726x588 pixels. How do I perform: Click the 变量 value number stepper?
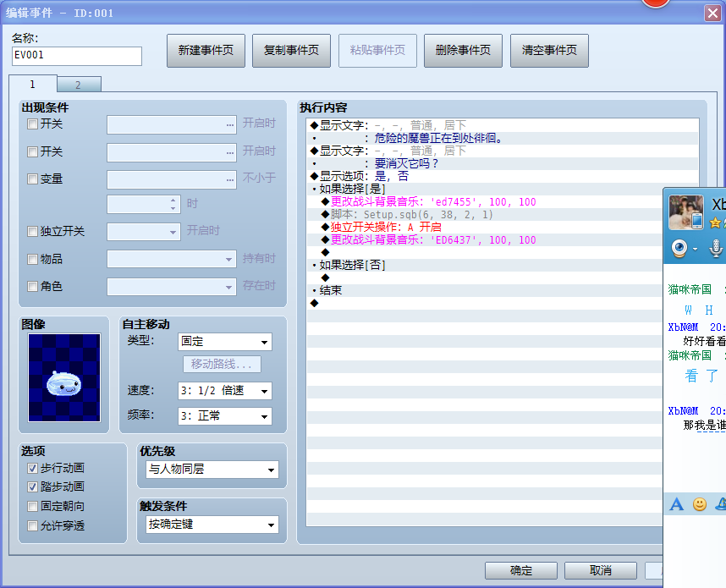pos(173,204)
